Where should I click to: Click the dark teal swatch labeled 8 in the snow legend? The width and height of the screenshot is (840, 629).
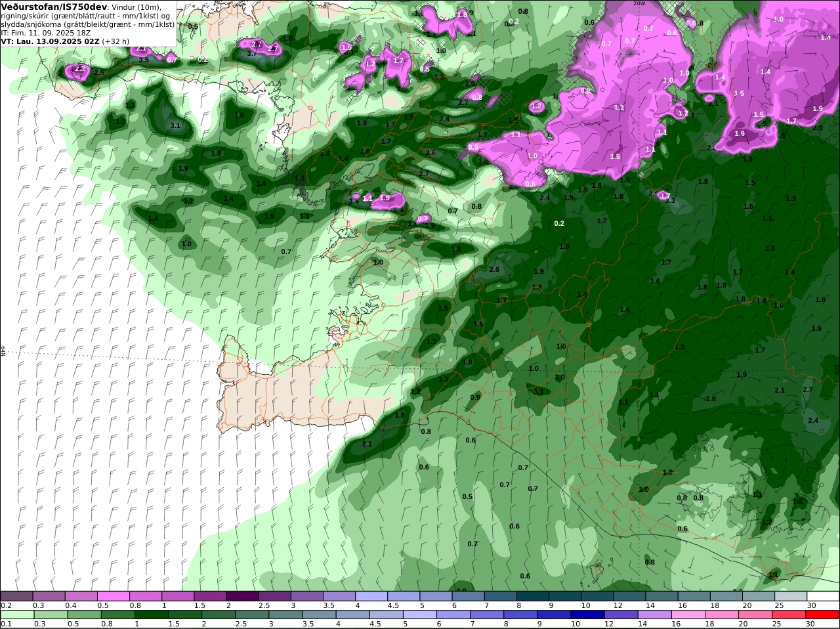pos(533,596)
